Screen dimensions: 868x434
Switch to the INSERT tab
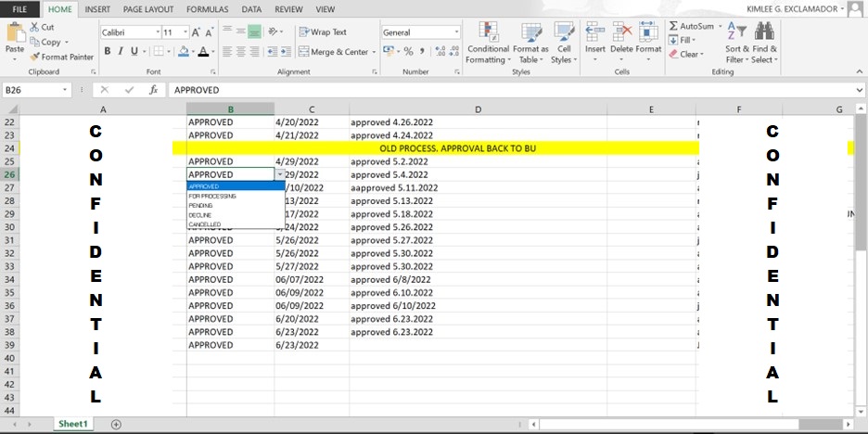pyautogui.click(x=97, y=9)
